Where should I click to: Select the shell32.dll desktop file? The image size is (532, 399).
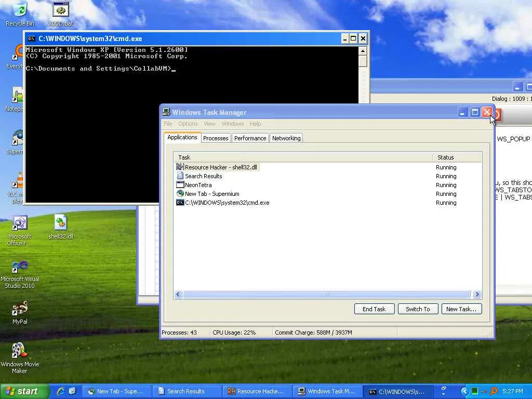point(61,227)
